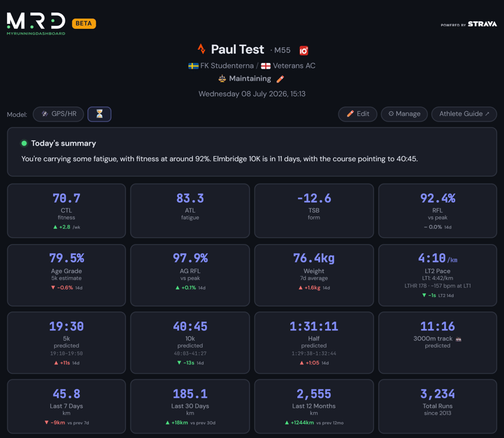Image resolution: width=504 pixels, height=438 pixels.
Task: Click the summary sentence about Elmbridge 10K
Action: (219, 159)
